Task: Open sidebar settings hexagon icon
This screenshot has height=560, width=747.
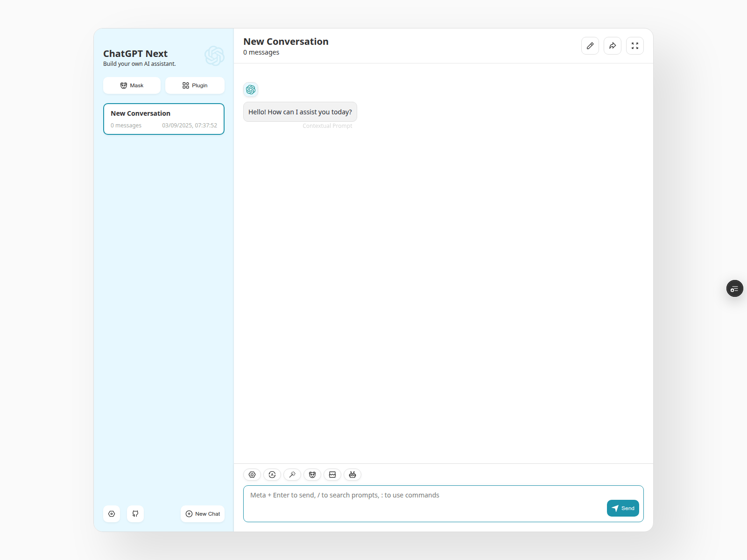Action: point(112,514)
